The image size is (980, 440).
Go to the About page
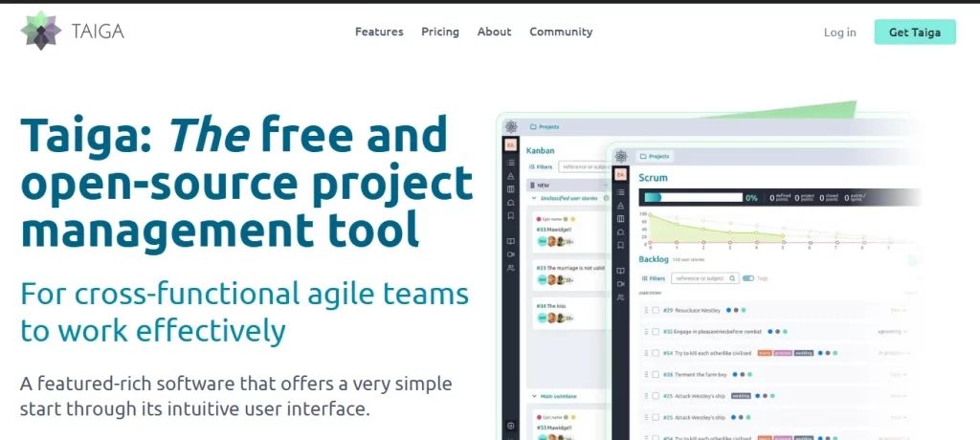[494, 32]
